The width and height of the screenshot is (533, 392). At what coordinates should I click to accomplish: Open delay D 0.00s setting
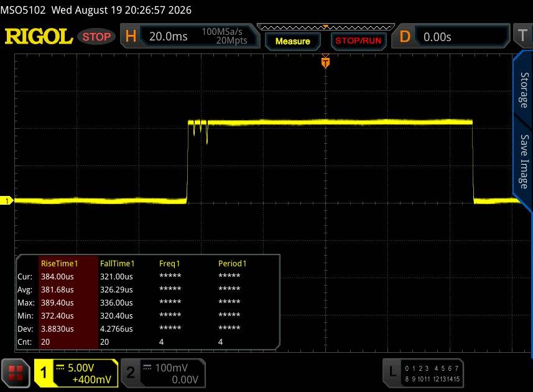[x=451, y=36]
